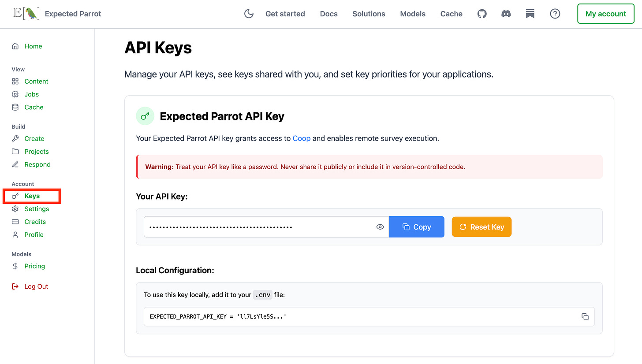Click the Expected Parrot logo
The image size is (642, 364).
[x=26, y=14]
